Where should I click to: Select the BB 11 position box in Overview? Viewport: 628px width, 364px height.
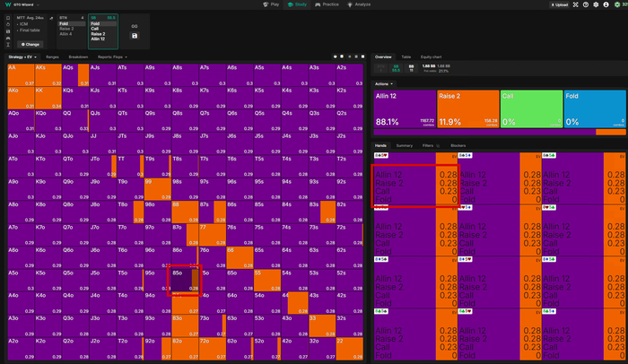[x=411, y=68]
